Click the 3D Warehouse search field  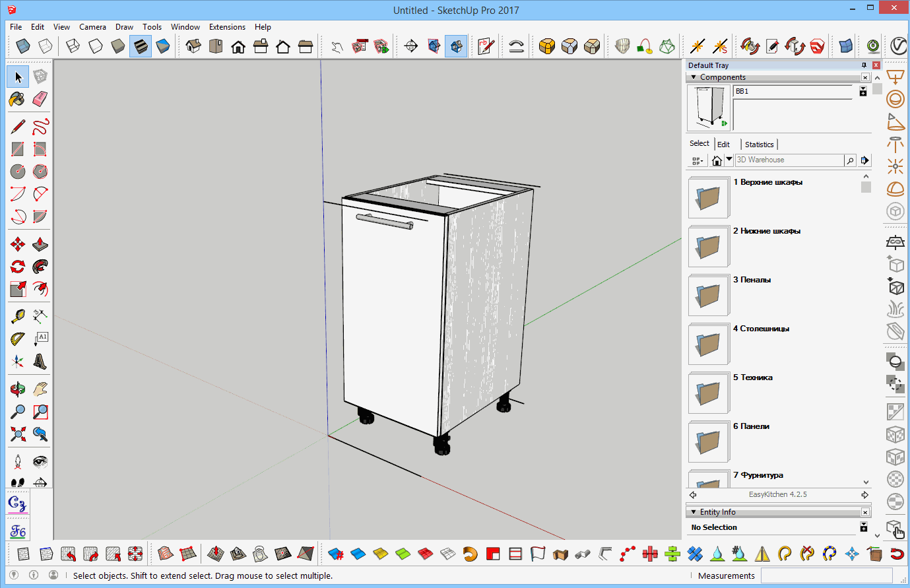click(789, 160)
